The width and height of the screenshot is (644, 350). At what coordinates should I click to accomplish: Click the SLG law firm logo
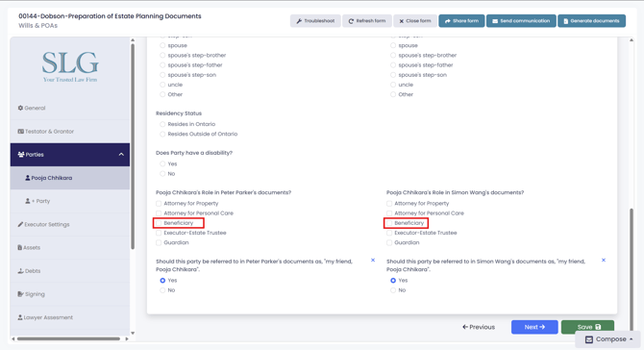click(x=70, y=66)
